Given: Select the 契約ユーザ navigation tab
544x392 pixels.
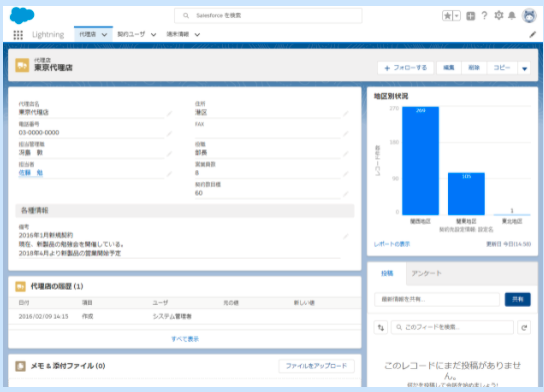Looking at the screenshot, I should coord(131,34).
